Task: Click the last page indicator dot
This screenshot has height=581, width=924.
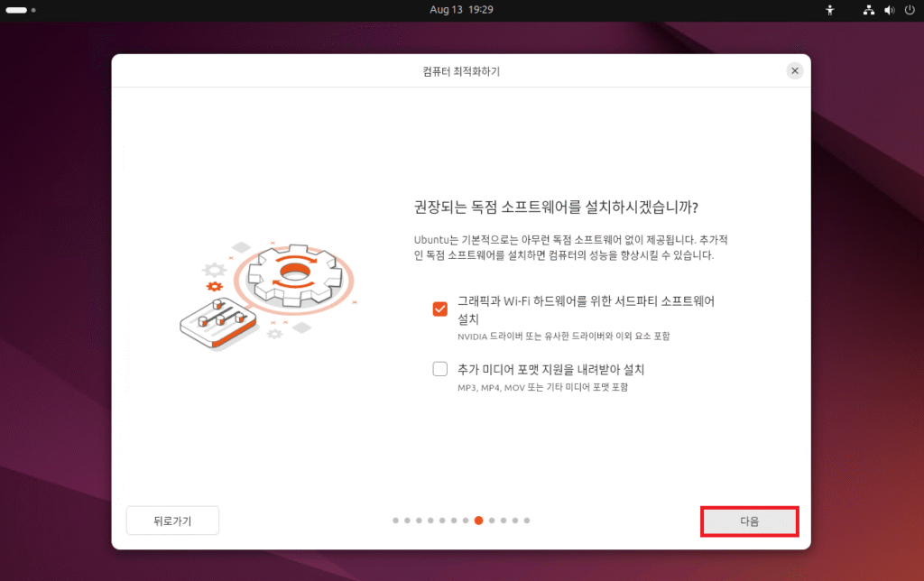Action: [527, 521]
